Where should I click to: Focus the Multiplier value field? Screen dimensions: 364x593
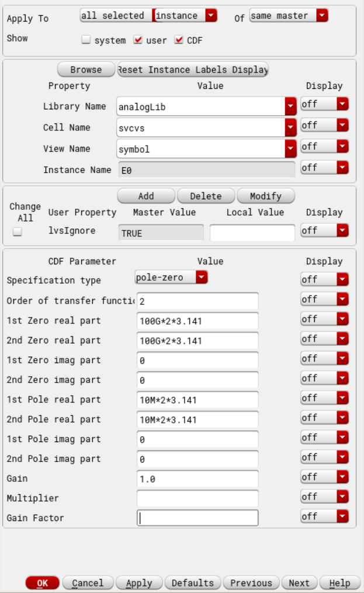(x=197, y=498)
